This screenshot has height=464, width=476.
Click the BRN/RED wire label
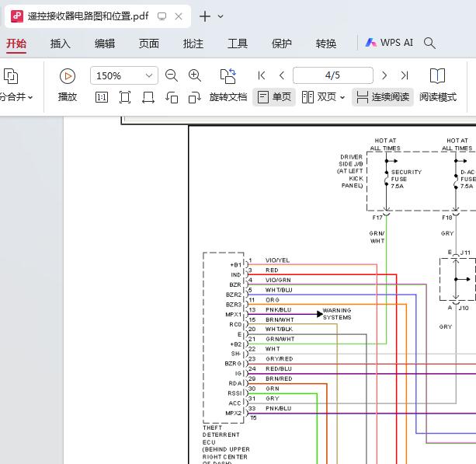point(279,379)
